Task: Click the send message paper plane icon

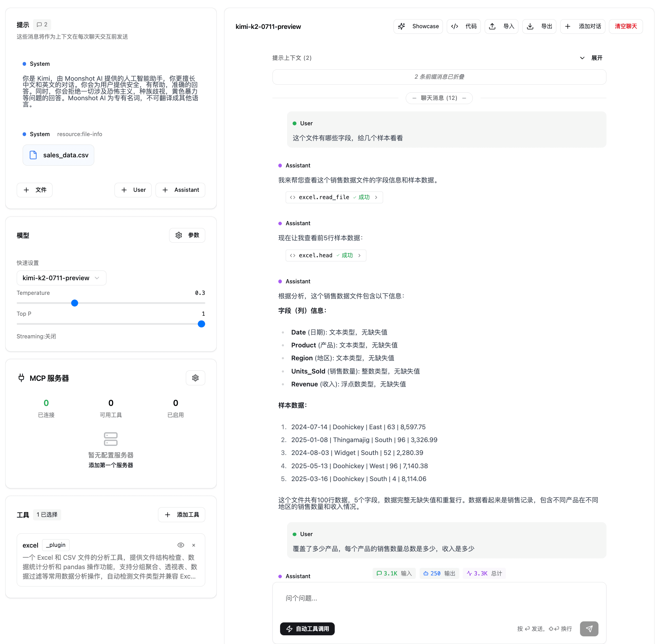Action: coord(589,629)
